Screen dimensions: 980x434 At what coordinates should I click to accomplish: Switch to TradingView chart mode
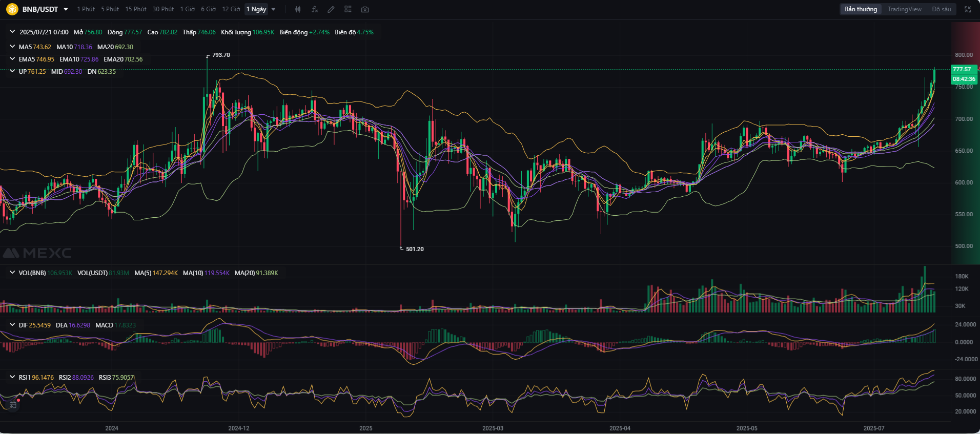pyautogui.click(x=904, y=9)
